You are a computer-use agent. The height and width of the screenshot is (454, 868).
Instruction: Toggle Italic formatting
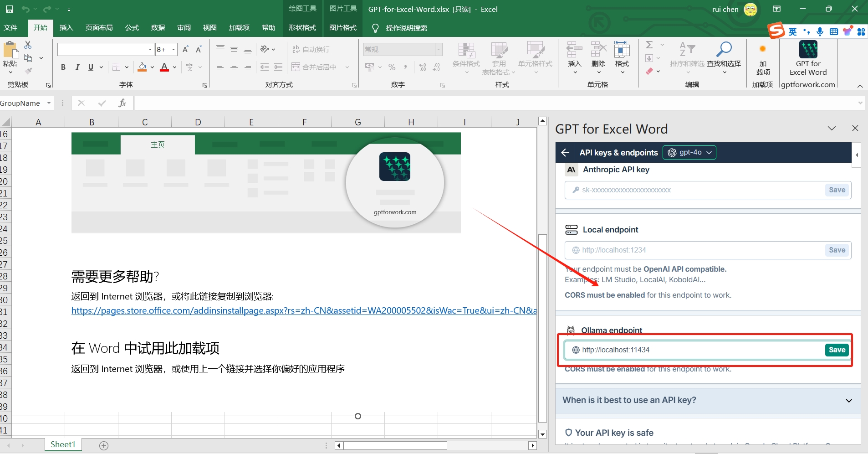click(77, 67)
